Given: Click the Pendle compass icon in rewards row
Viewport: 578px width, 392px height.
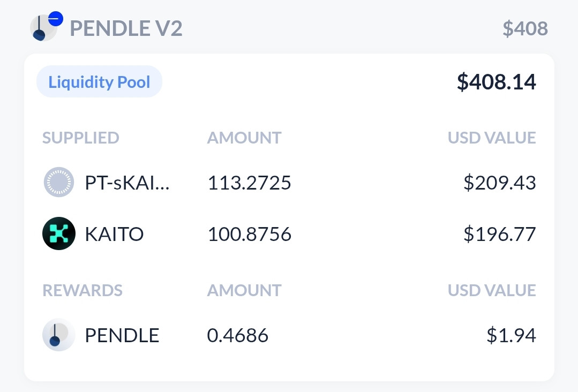Looking at the screenshot, I should (59, 335).
